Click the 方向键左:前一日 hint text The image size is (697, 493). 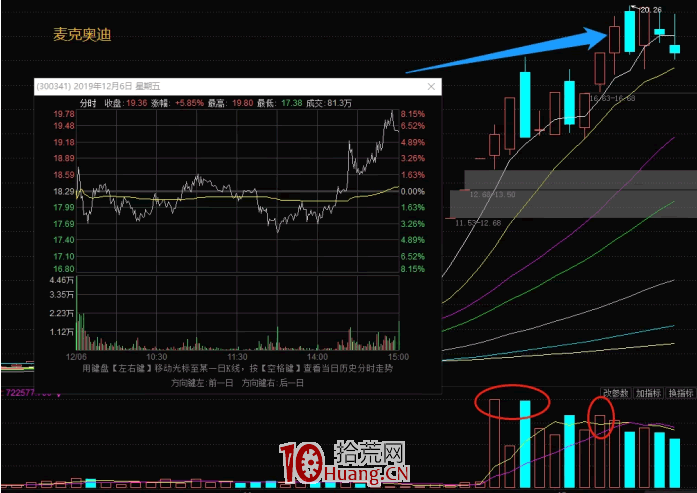(202, 383)
